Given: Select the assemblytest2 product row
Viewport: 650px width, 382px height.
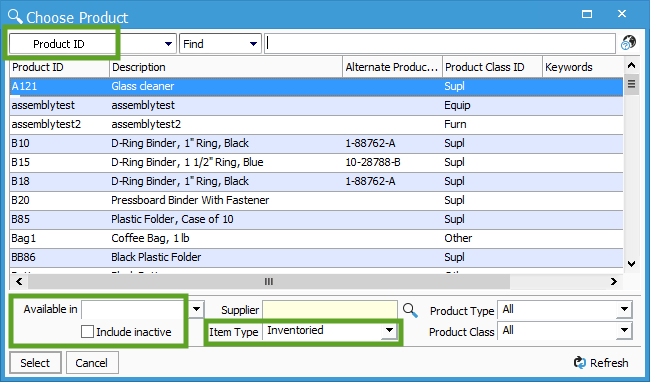Looking at the screenshot, I should coord(316,124).
